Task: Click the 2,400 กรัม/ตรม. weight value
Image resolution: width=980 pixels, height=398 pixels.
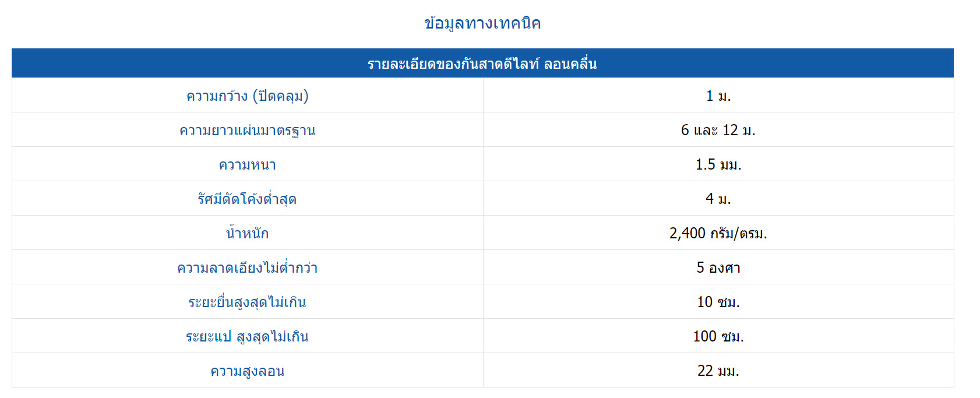Action: pos(718,233)
